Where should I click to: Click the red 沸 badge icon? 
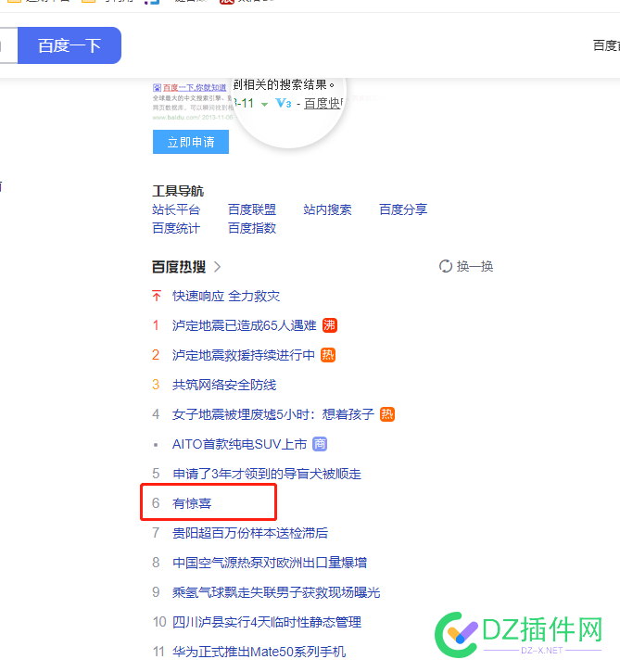(x=330, y=325)
